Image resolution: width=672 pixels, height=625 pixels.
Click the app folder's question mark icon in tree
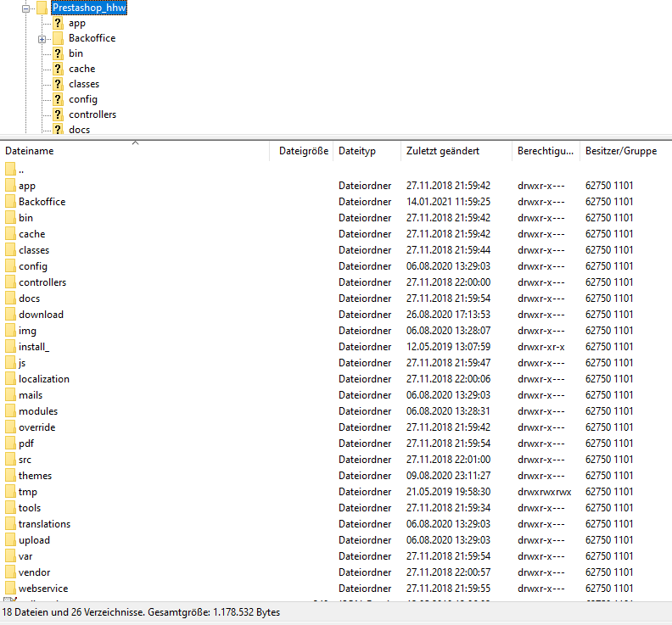tap(58, 23)
